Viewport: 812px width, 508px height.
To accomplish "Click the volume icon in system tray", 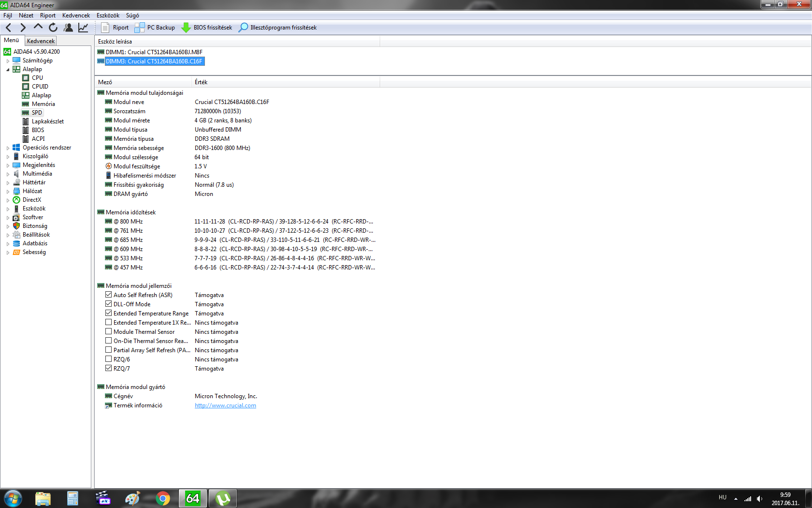I will (759, 499).
